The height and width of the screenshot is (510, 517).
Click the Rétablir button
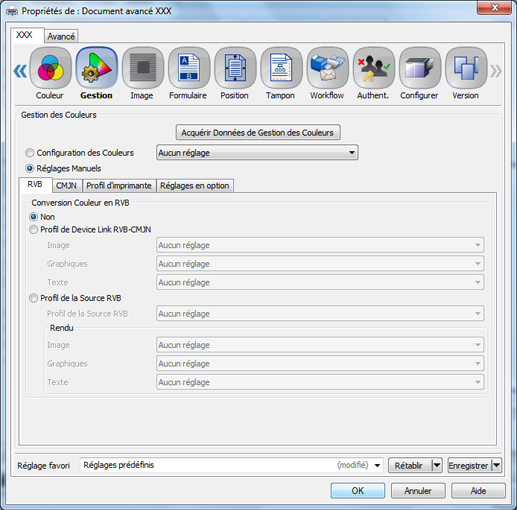[x=410, y=465]
